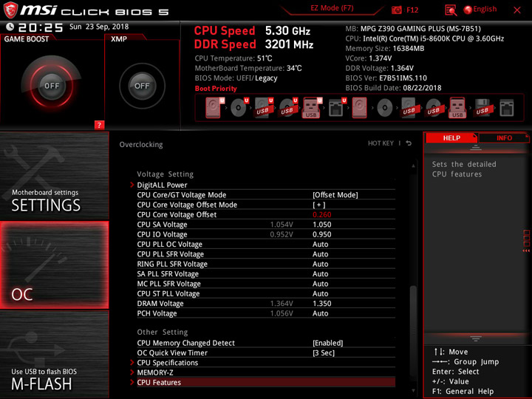This screenshot has height=399, width=532.
Task: Select the legacy USB key boot icon
Action: (457, 108)
